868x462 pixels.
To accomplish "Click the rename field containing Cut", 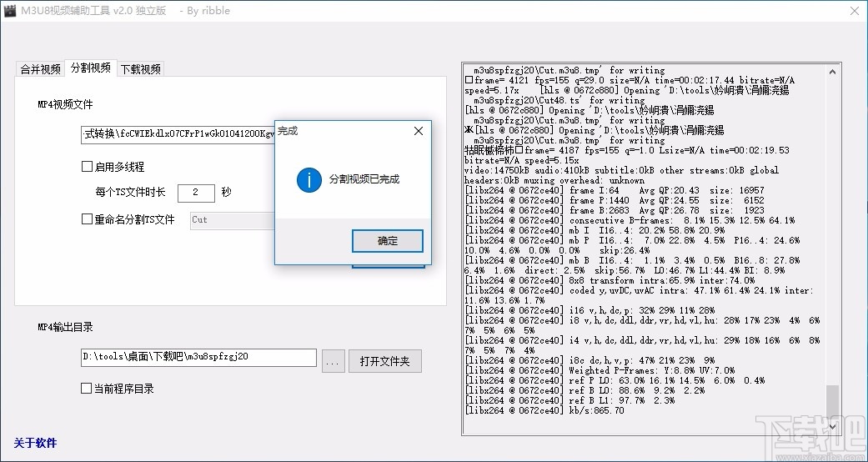I will pos(232,220).
